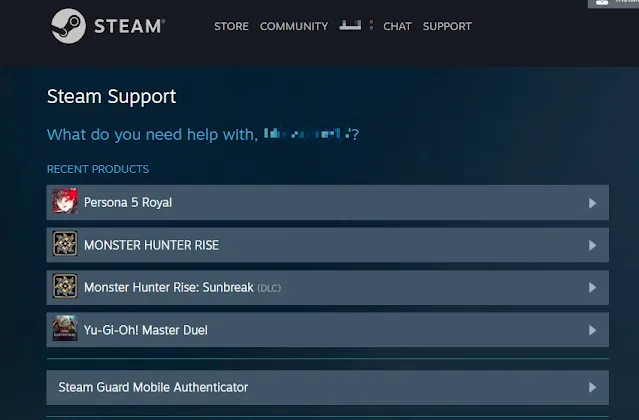Click the (DLC) tag next to Sunbreak
639x420 pixels.
269,288
